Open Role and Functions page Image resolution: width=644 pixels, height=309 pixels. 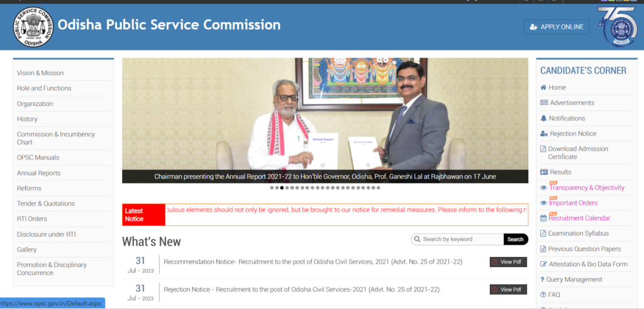pyautogui.click(x=44, y=88)
